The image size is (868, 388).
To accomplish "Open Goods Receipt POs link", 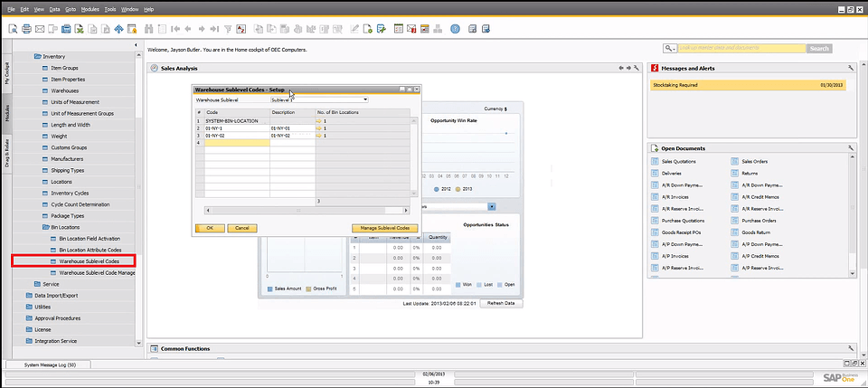I will [682, 232].
